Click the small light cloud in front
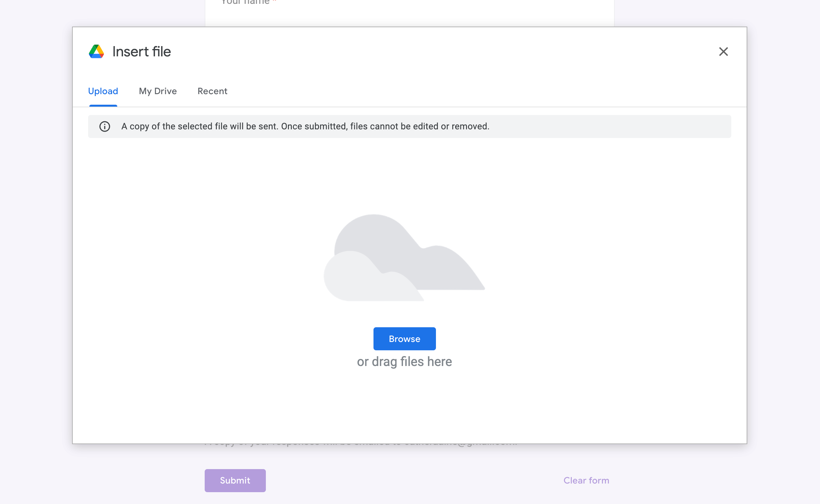This screenshot has width=820, height=504. click(357, 282)
